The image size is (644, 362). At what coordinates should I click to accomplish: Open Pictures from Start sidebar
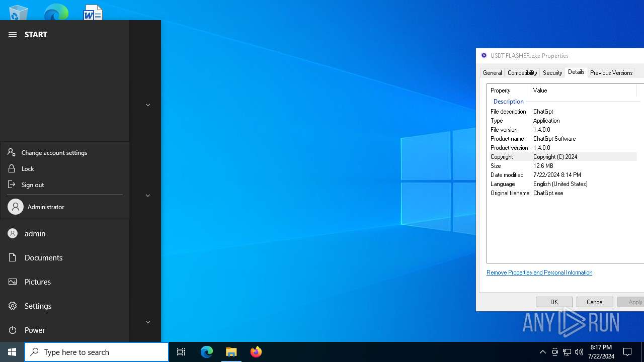pyautogui.click(x=64, y=282)
